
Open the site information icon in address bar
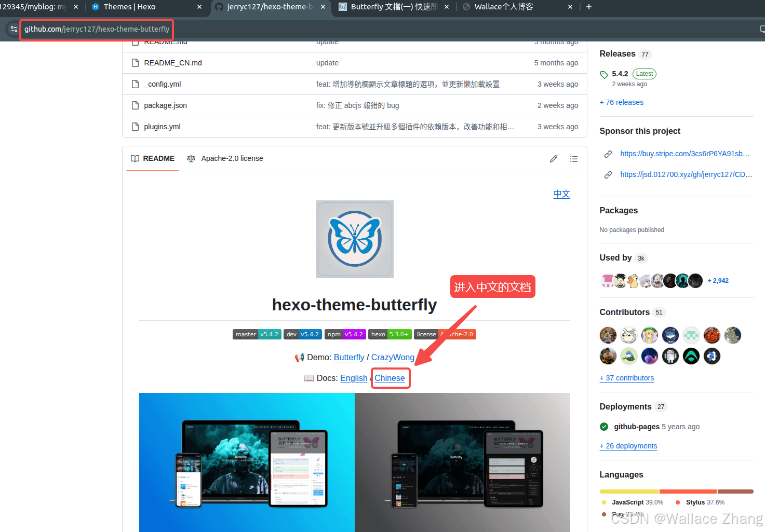(14, 29)
